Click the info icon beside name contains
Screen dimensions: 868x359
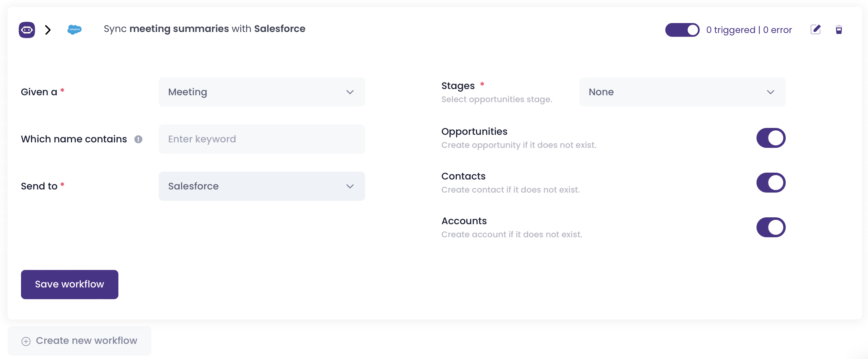[138, 139]
